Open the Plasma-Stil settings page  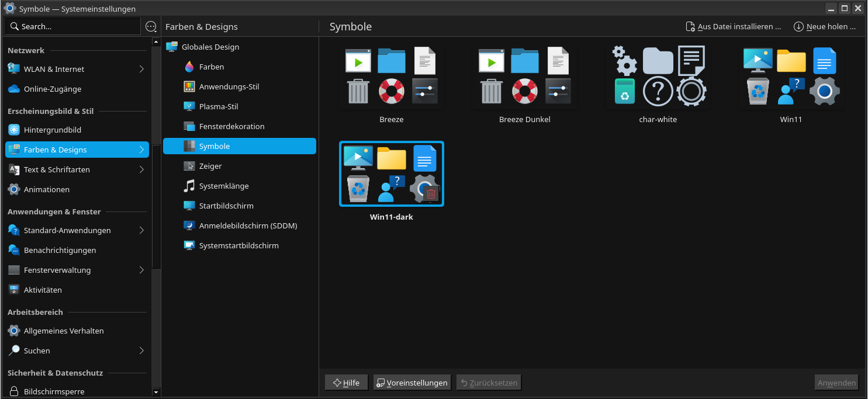click(240, 106)
